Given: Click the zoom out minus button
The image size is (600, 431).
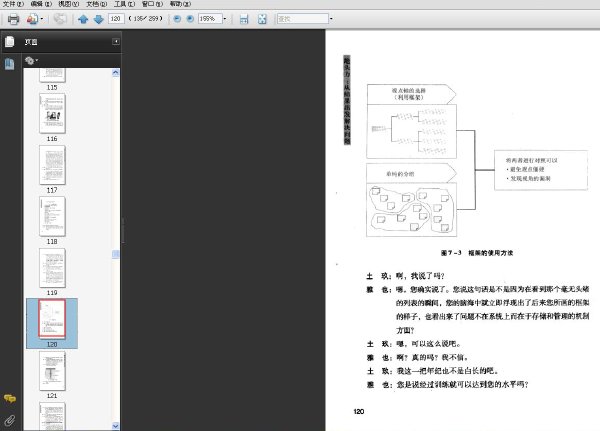Looking at the screenshot, I should 177,18.
